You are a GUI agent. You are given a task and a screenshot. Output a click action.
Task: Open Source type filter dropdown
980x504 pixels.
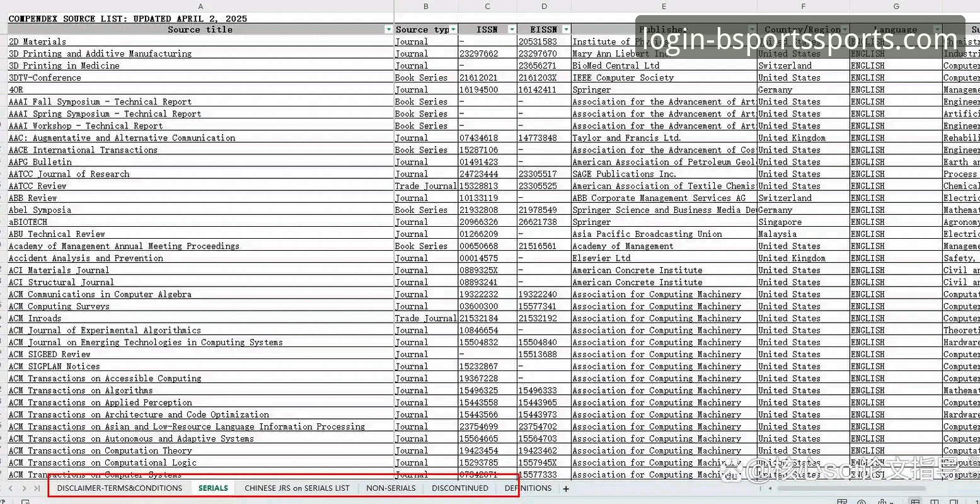pos(454,30)
